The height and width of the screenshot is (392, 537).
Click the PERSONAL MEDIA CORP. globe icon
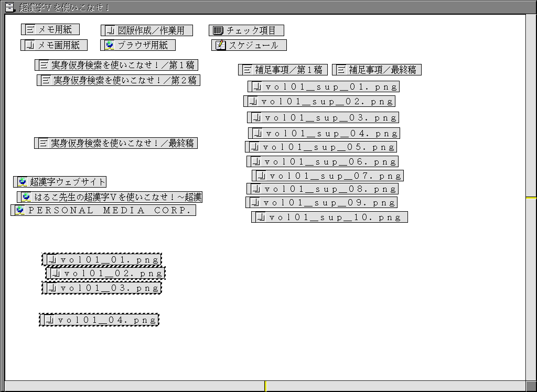tap(20, 210)
